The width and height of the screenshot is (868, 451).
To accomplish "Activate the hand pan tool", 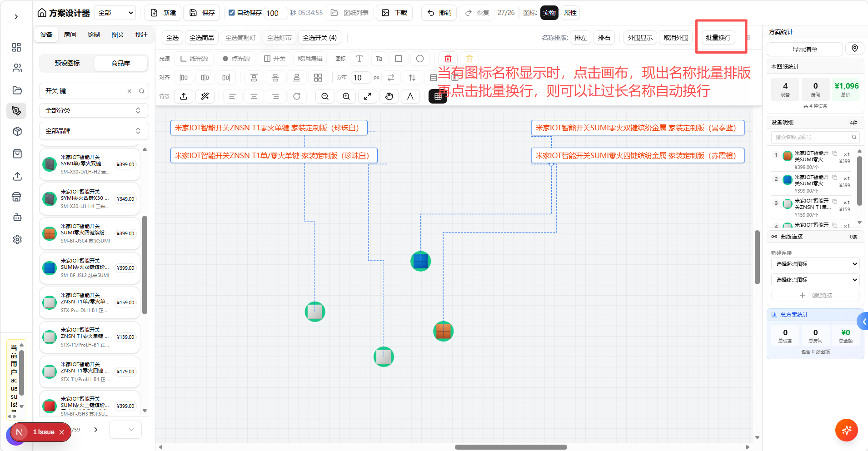I will click(x=389, y=96).
